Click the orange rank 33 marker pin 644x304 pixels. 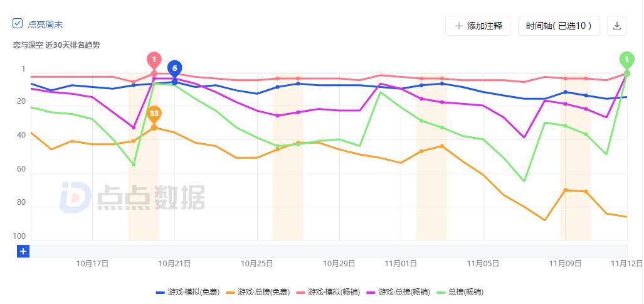(154, 114)
